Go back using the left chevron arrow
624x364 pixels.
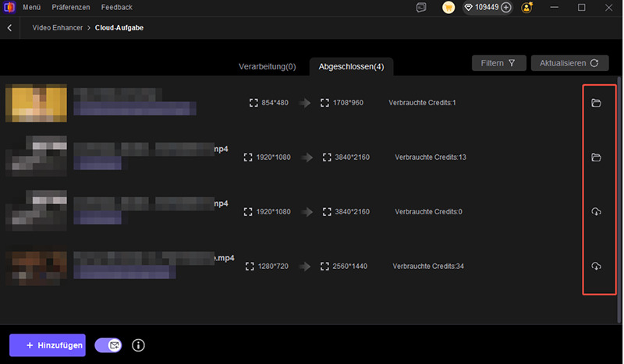point(10,28)
